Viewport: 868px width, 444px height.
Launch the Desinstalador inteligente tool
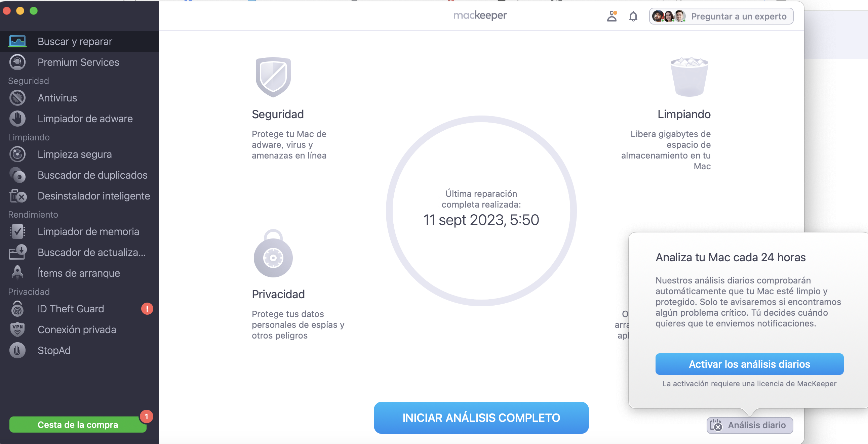[x=94, y=196]
